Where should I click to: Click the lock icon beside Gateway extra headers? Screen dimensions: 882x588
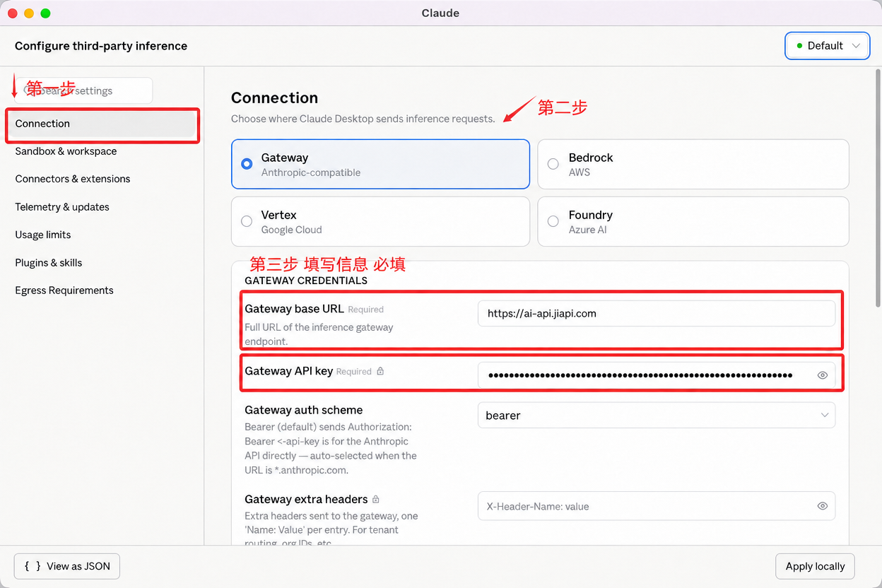[x=375, y=499]
